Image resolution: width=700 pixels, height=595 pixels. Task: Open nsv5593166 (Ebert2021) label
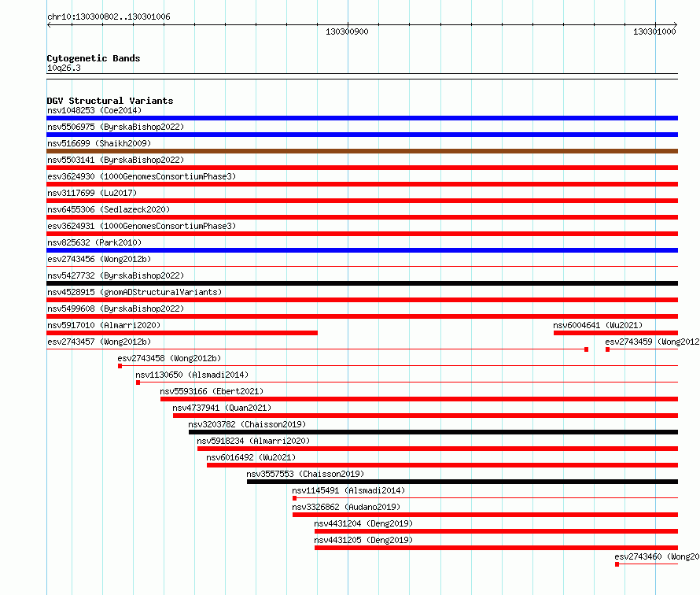click(212, 391)
